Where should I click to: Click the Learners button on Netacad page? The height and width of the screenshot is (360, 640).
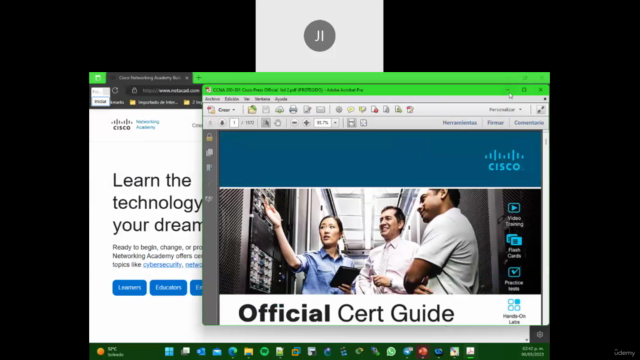click(129, 288)
